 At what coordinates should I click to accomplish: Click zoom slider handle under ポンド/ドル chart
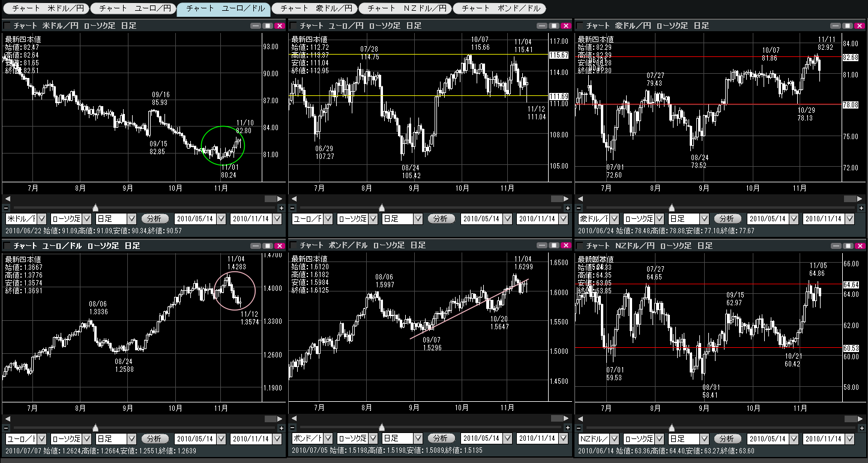[382, 428]
